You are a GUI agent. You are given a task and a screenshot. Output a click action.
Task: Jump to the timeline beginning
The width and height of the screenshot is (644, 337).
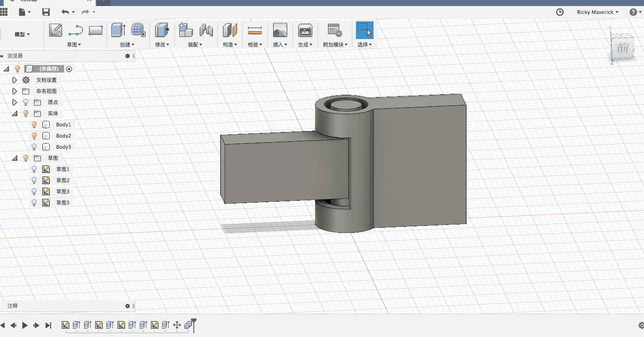click(2, 325)
